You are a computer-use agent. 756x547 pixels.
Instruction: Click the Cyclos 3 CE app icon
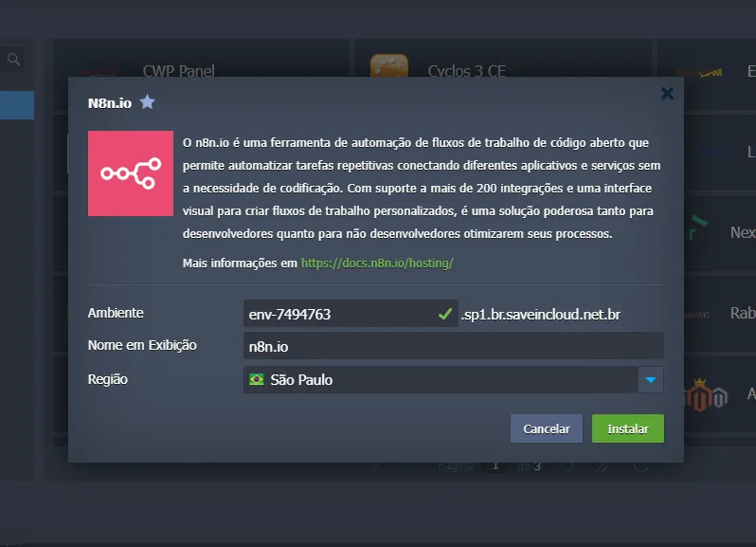coord(389,66)
